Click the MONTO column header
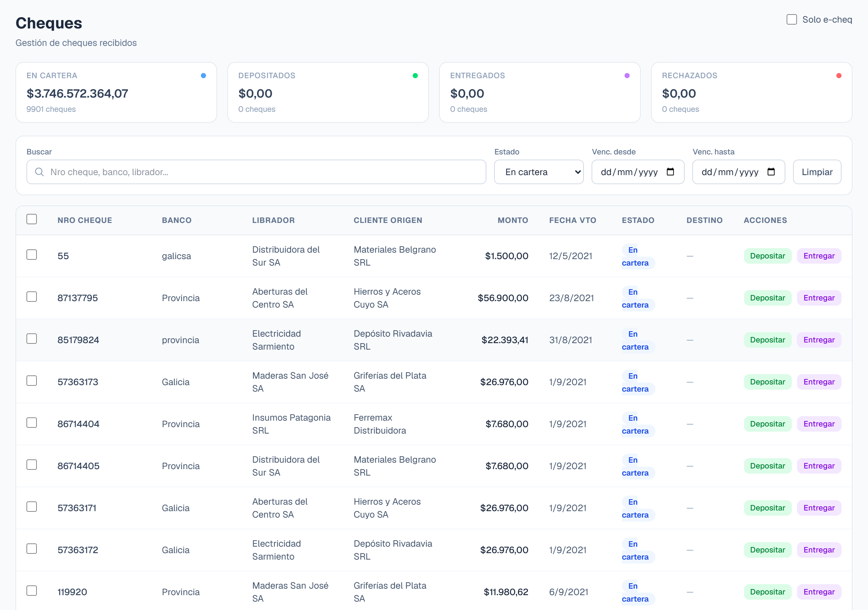This screenshot has width=868, height=610. pos(513,220)
